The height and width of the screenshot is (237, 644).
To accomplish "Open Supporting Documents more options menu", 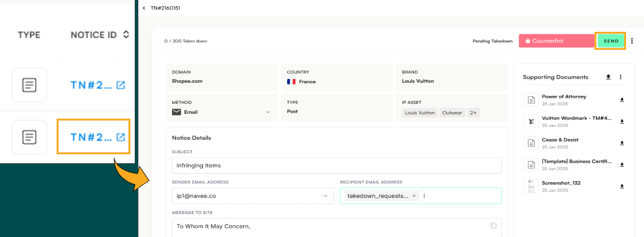I will click(x=621, y=77).
